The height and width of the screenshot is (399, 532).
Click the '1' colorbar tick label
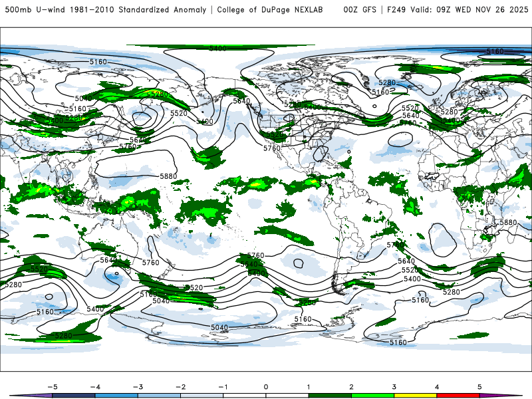coord(309,387)
